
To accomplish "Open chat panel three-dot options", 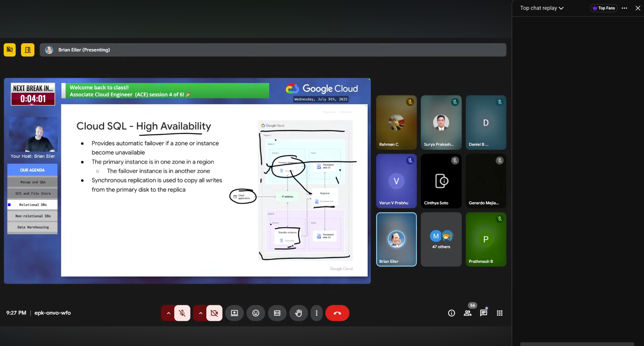I will (x=624, y=8).
